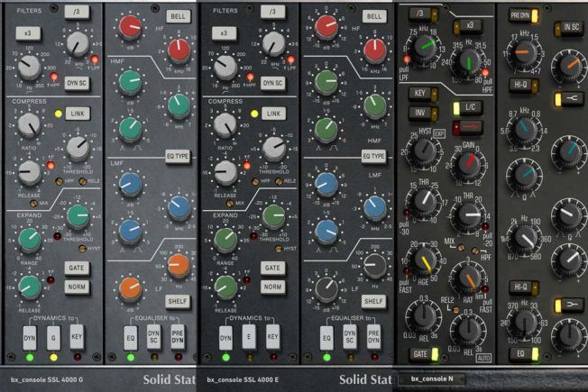Click the green RANGE knob on SSL 4000 G
This screenshot has width=588, height=392.
coord(30,239)
